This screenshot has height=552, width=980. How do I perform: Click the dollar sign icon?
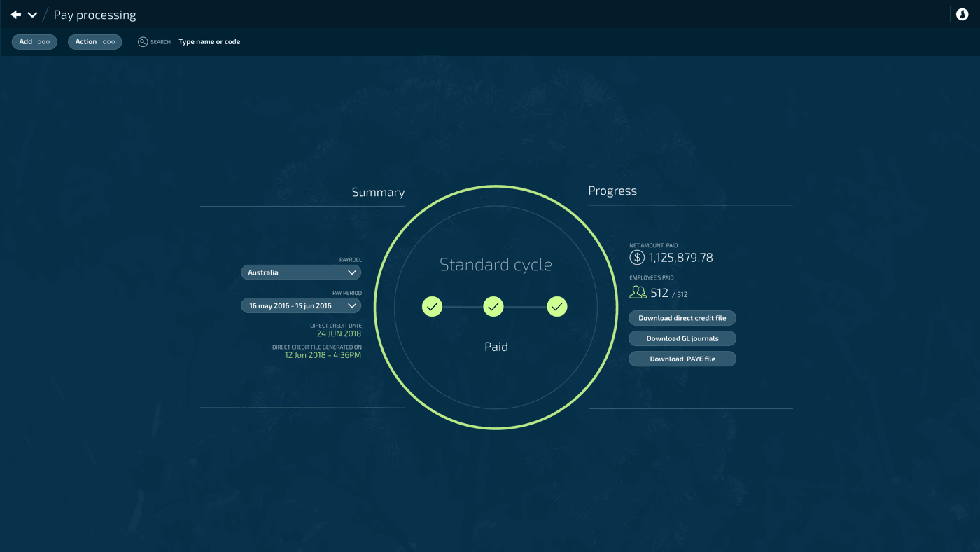coord(636,258)
